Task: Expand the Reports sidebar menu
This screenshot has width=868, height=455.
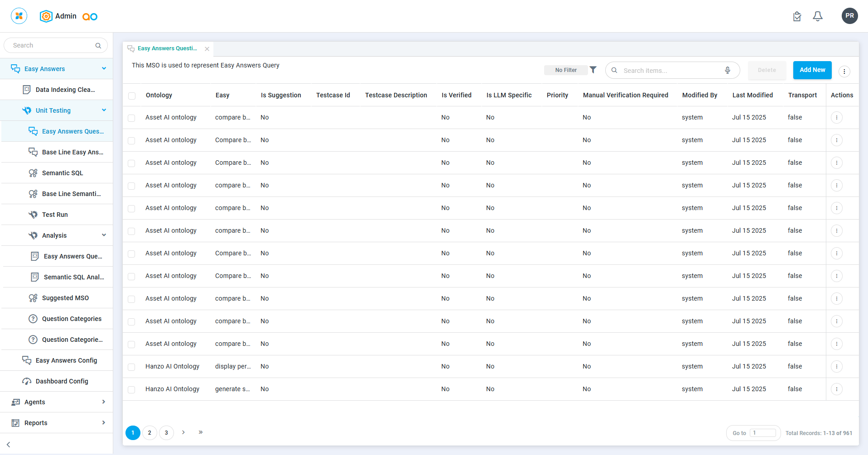Action: coord(103,423)
